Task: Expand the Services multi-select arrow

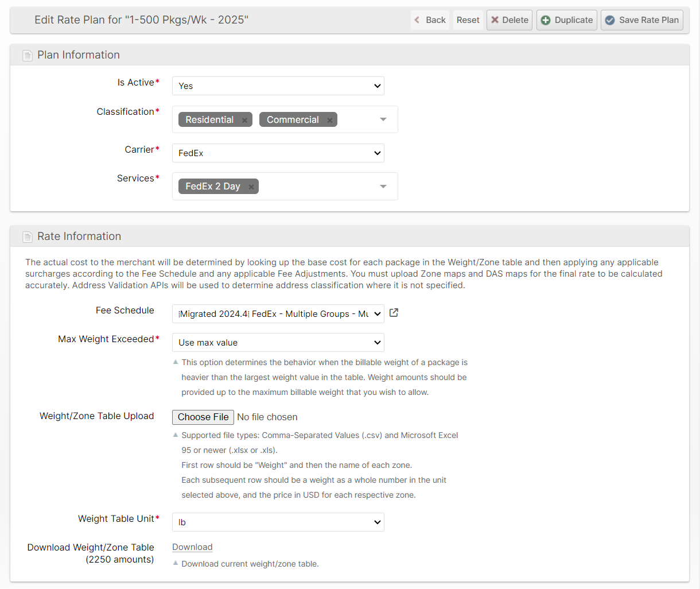Action: 383,187
